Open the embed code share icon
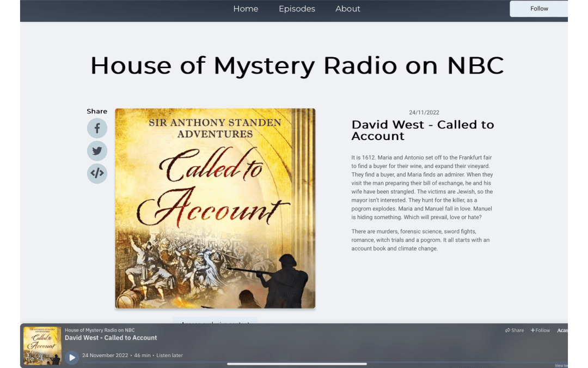Screen dimensions: 588x368 click(97, 173)
